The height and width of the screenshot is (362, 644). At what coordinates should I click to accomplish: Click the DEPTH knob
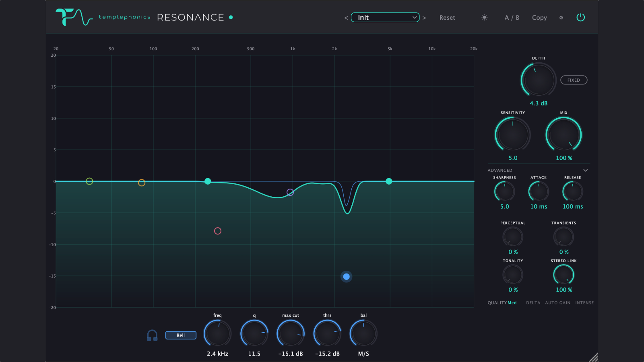[539, 79]
